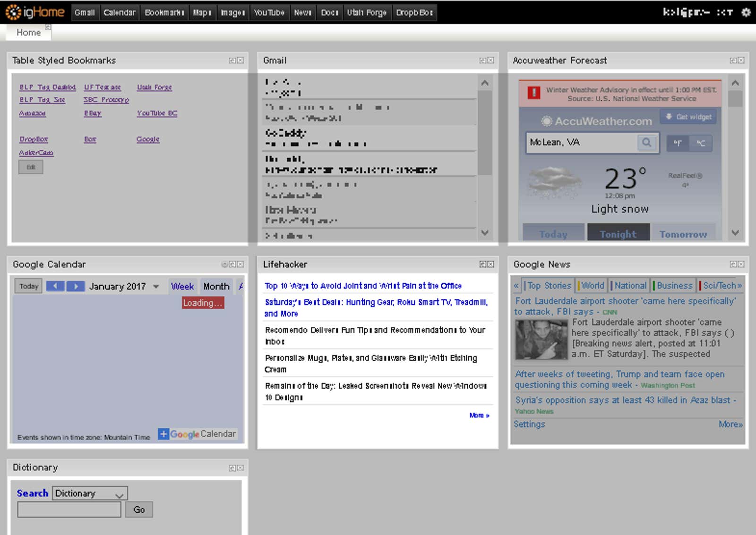Click the calendar Today button

(28, 286)
